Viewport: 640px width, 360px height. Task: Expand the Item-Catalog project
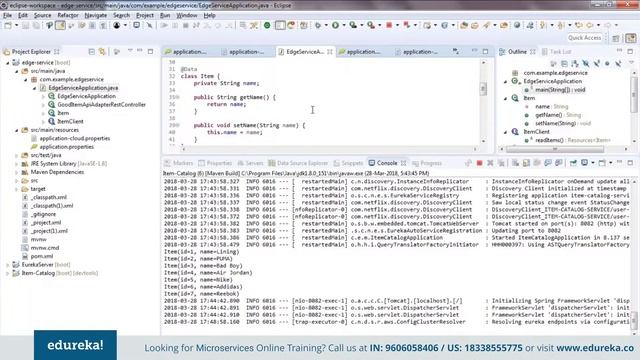pyautogui.click(x=8, y=273)
